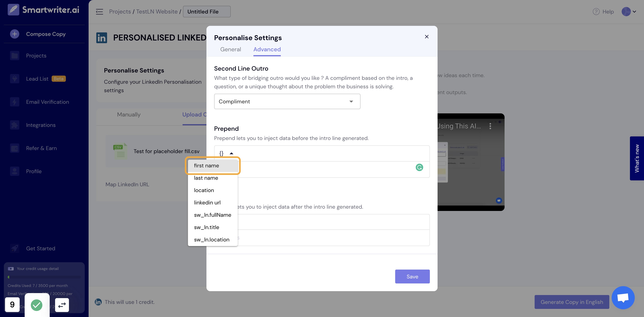Image resolution: width=644 pixels, height=317 pixels.
Task: Click the Projects breadcrumb link
Action: coord(120,12)
